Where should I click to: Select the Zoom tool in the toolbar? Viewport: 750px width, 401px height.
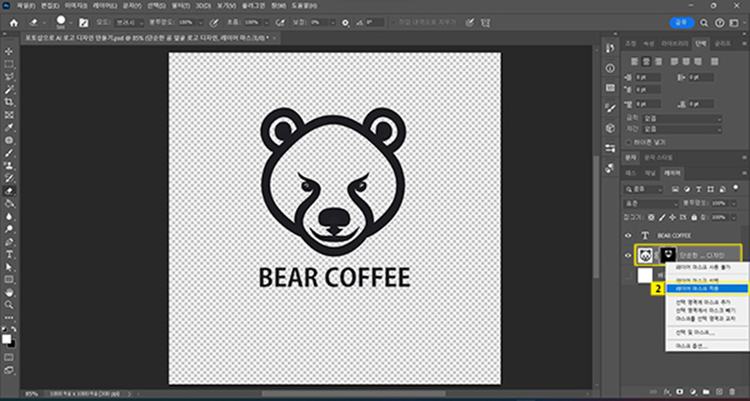9,306
